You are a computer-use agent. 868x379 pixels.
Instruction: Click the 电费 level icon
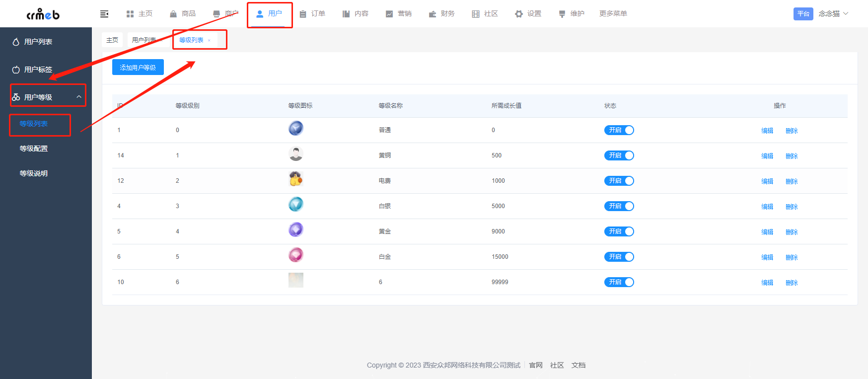click(296, 179)
